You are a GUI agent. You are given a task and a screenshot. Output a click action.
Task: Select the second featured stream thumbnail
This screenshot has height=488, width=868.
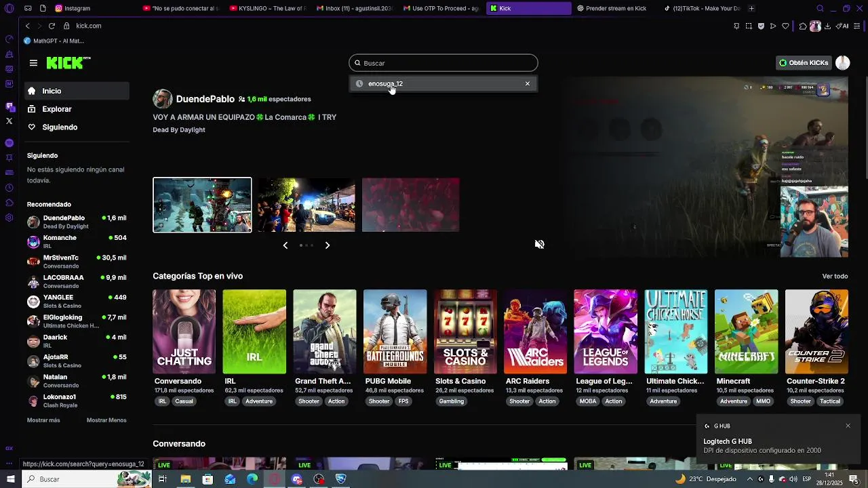click(306, 205)
